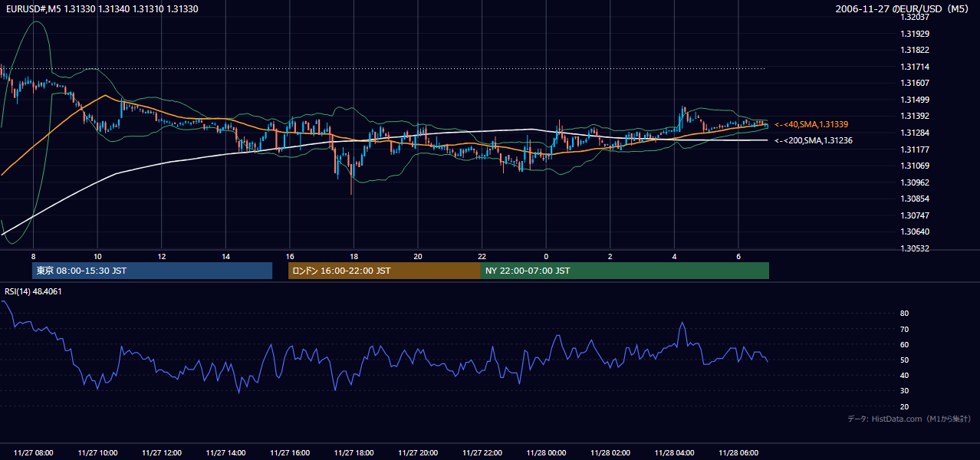Image resolution: width=980 pixels, height=460 pixels.
Task: Click price axis label 1.31714
Action: point(915,67)
